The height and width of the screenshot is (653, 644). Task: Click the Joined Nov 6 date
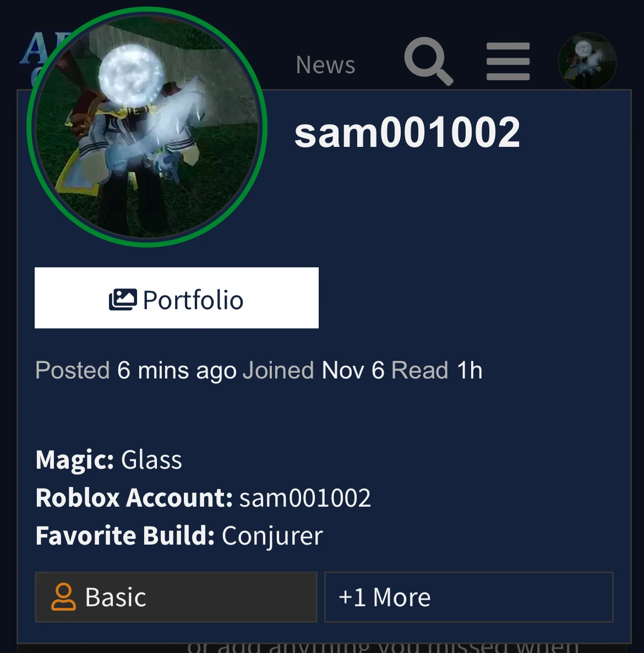(314, 370)
